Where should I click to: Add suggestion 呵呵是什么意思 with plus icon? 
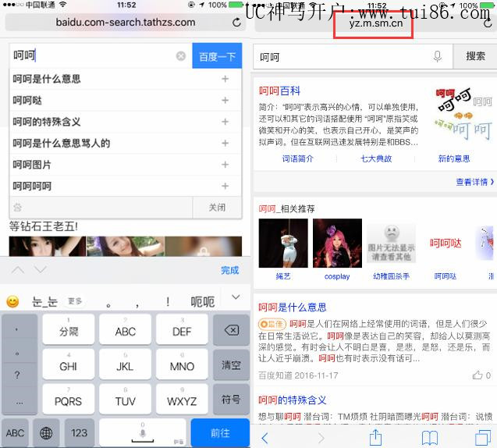click(x=225, y=79)
